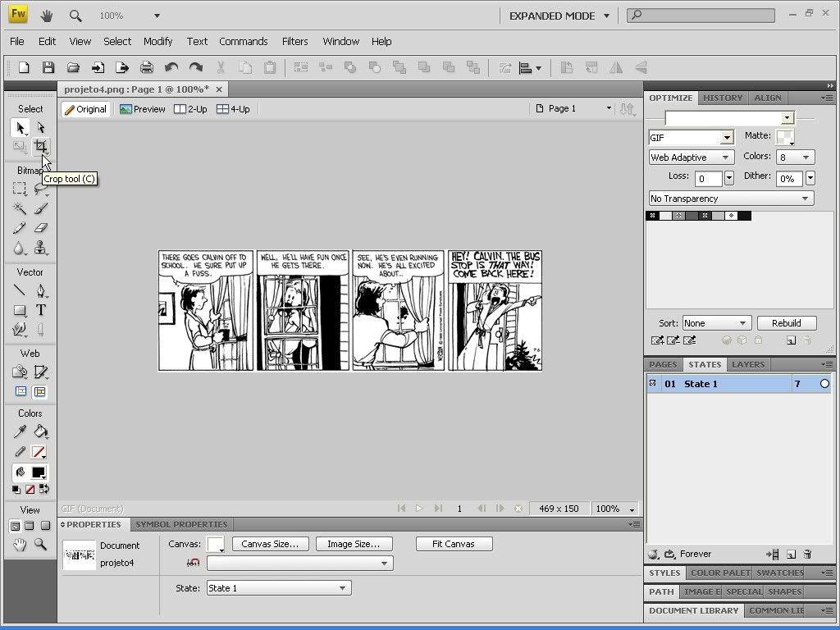Select the Marquee tool
The width and height of the screenshot is (840, 630).
[x=20, y=188]
